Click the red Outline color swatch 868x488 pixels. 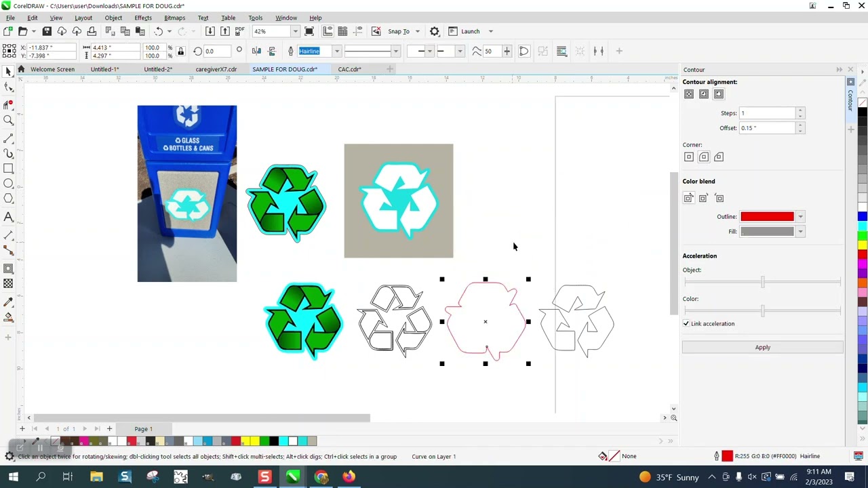[767, 217]
